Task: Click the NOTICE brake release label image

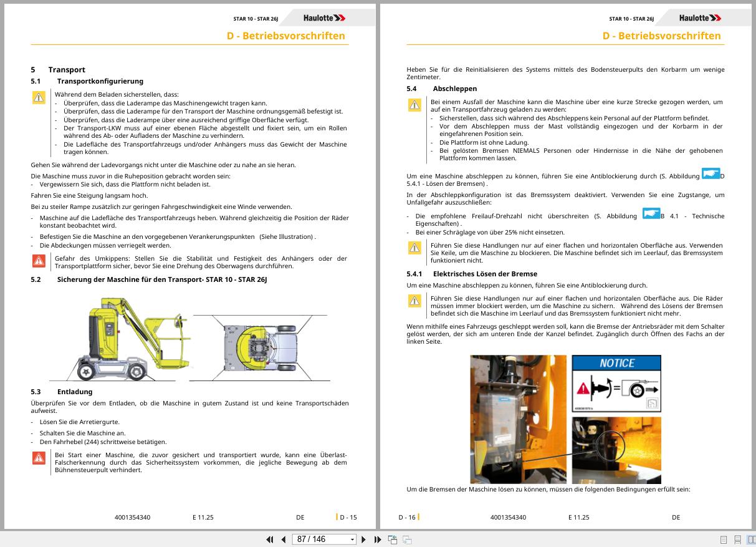Action: (x=616, y=383)
